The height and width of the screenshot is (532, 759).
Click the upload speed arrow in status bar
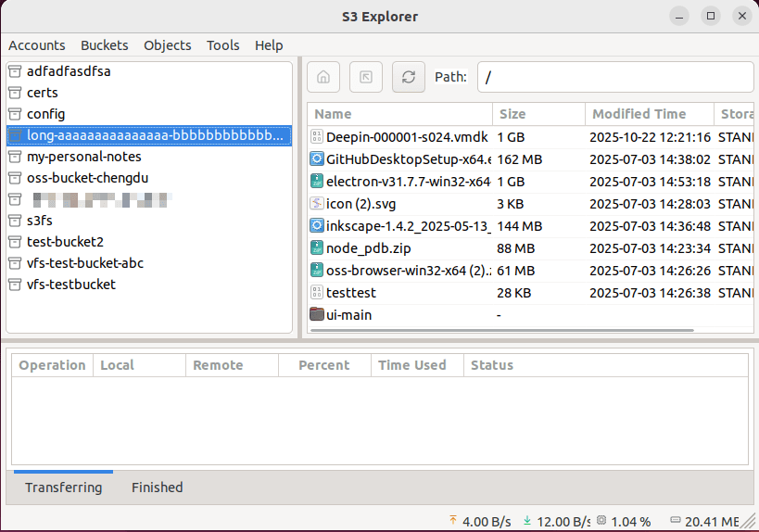point(452,521)
